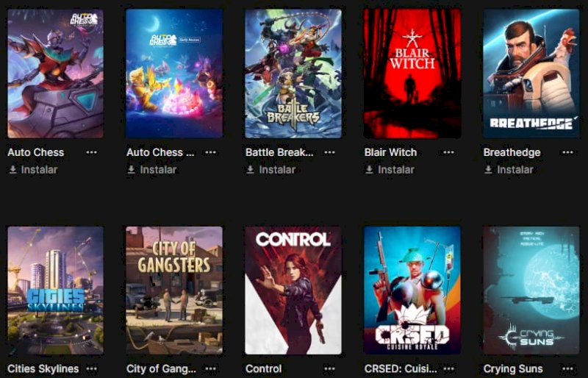Click the City of Gangsters cover art
The height and width of the screenshot is (378, 588).
tap(174, 290)
